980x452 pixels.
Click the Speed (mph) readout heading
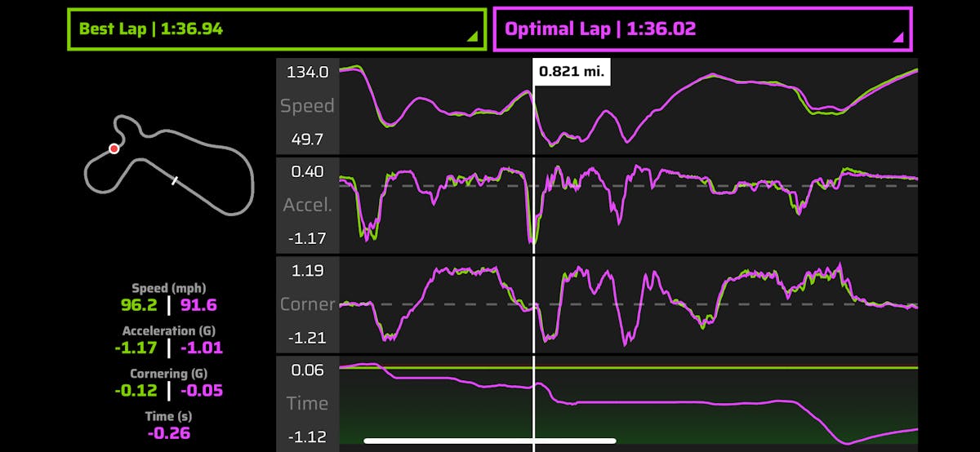pos(169,288)
